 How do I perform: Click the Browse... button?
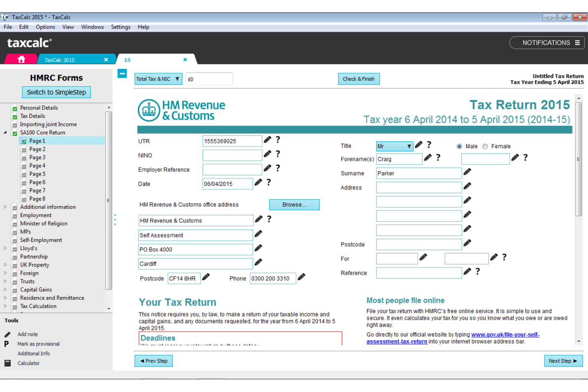[x=294, y=205]
